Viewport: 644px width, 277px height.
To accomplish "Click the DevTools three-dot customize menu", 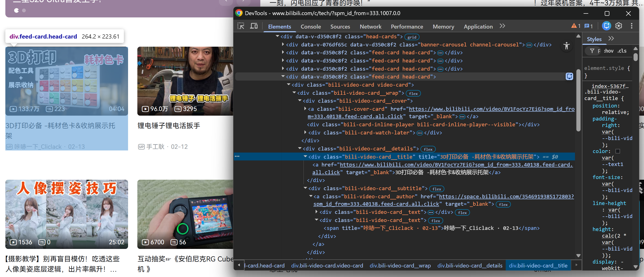I will click(x=631, y=26).
